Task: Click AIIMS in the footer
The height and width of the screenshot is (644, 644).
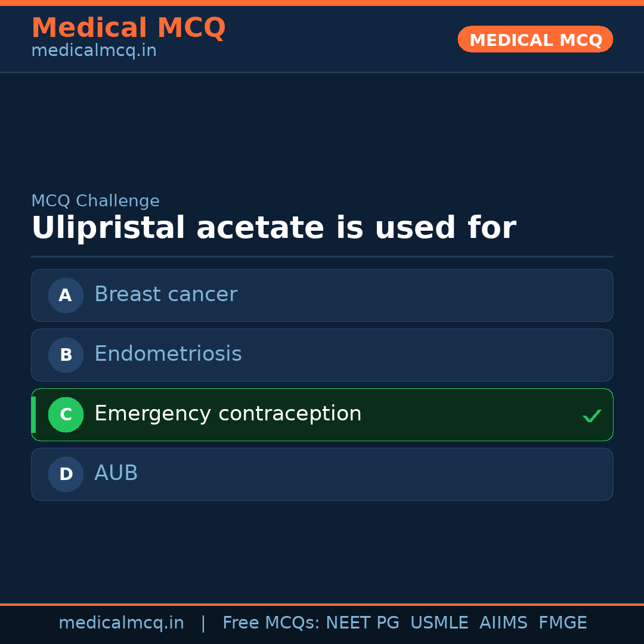Action: 503,623
